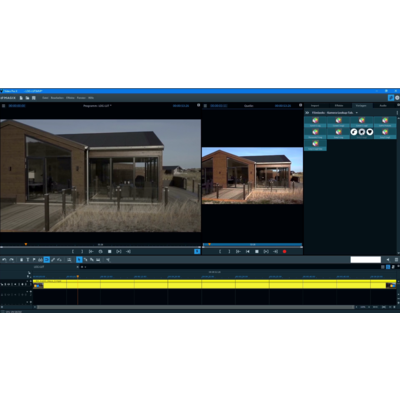Open the source monitor hamburger menu

(205, 106)
